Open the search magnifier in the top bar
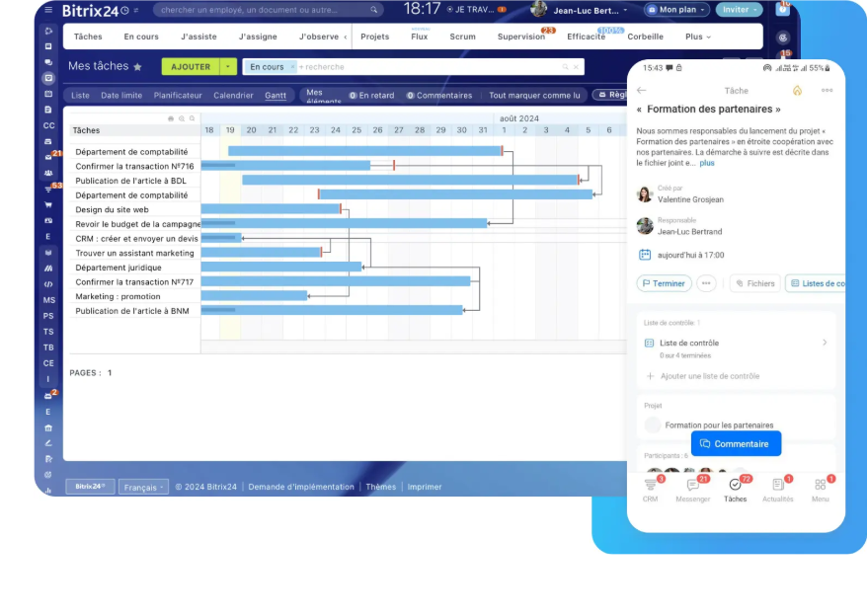The height and width of the screenshot is (616, 868). [x=374, y=9]
